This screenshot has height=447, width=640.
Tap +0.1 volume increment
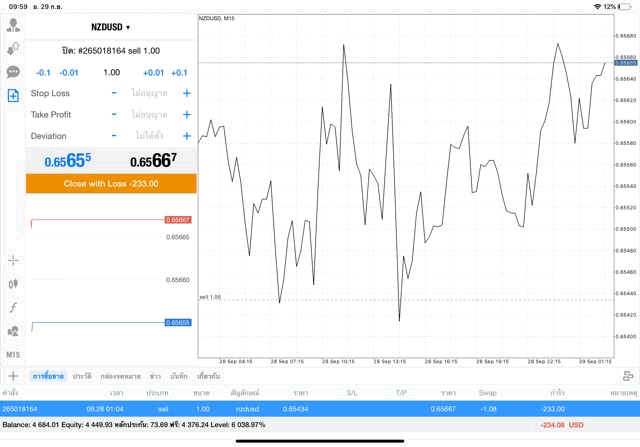[x=179, y=72]
